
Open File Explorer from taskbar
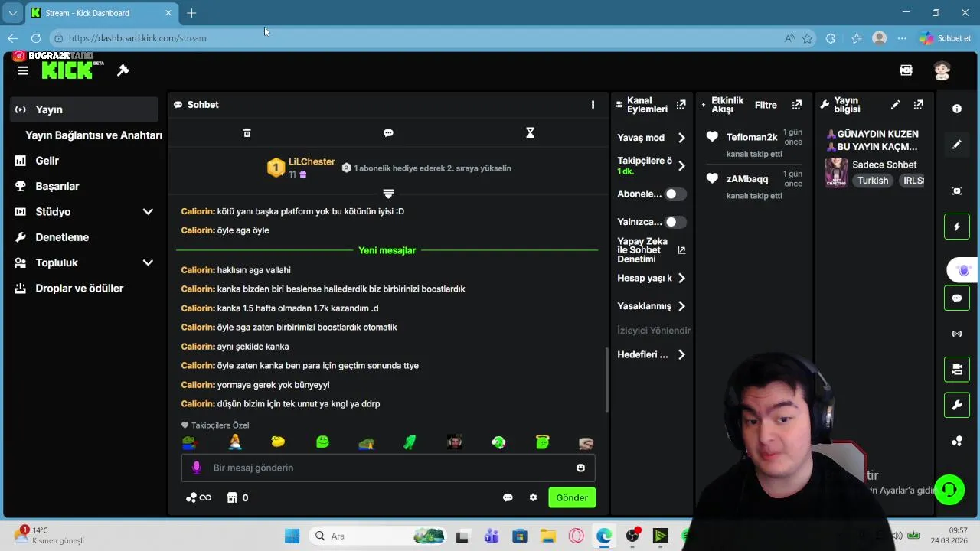tap(547, 536)
